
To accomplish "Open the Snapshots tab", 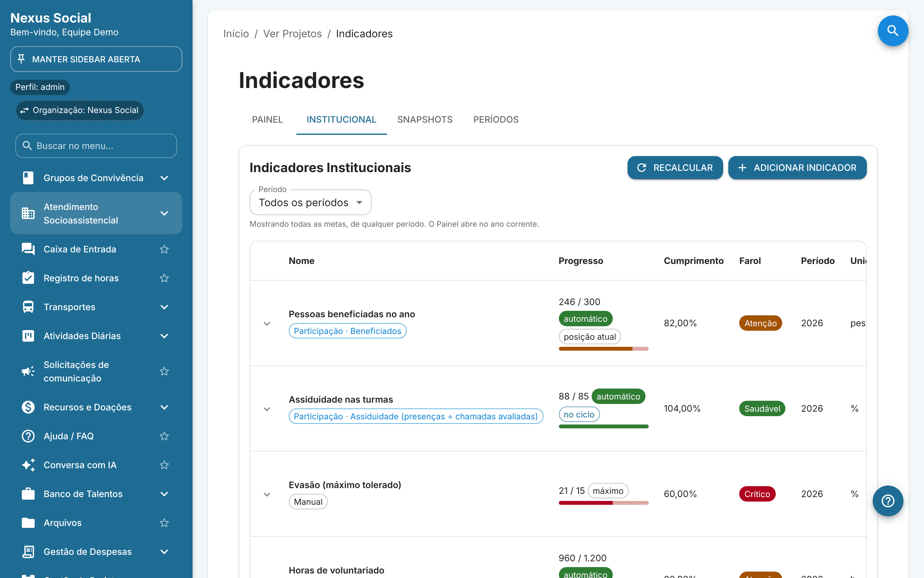I will (424, 119).
